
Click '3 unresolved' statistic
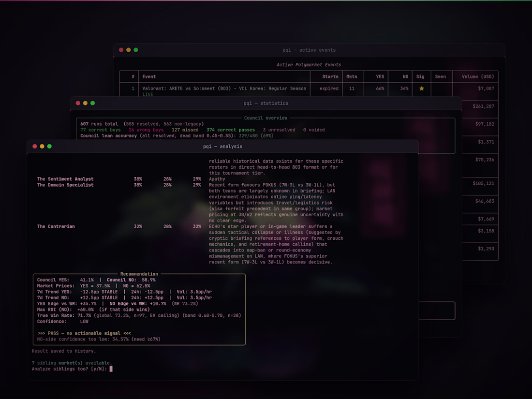tap(279, 130)
